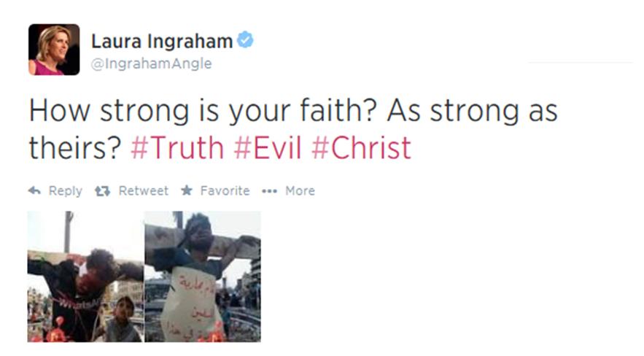644x356 pixels.
Task: Open the #Christ hashtag link
Action: click(x=361, y=148)
